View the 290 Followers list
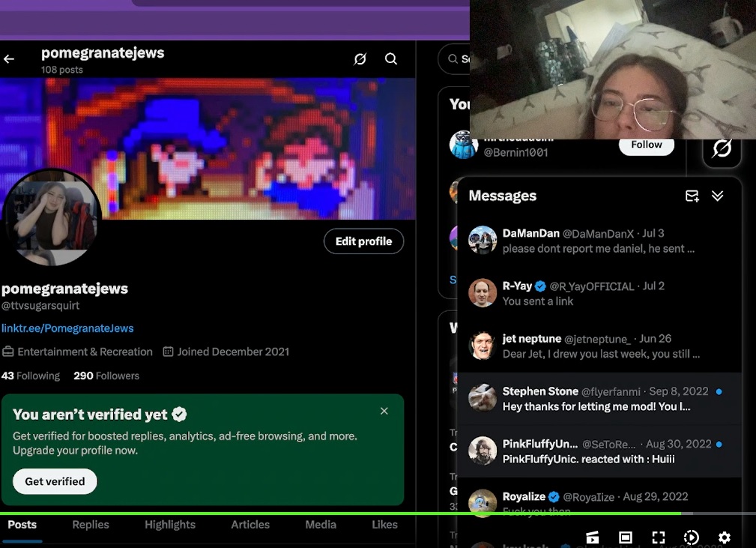 pos(106,376)
